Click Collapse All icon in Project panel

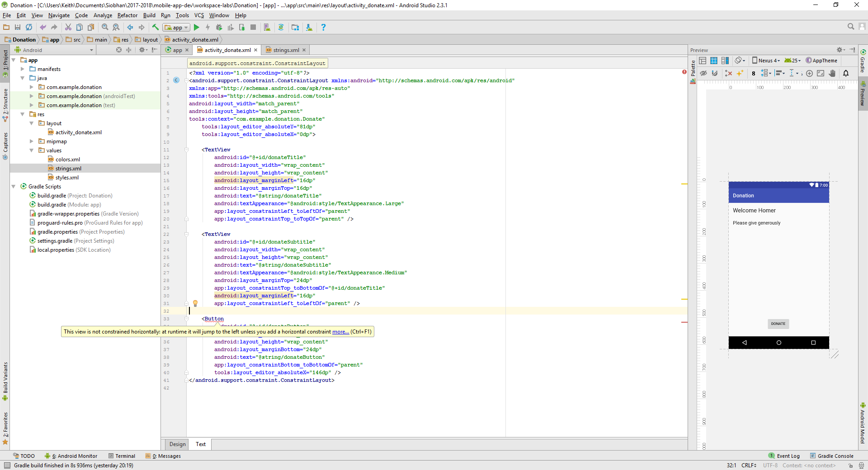[129, 50]
